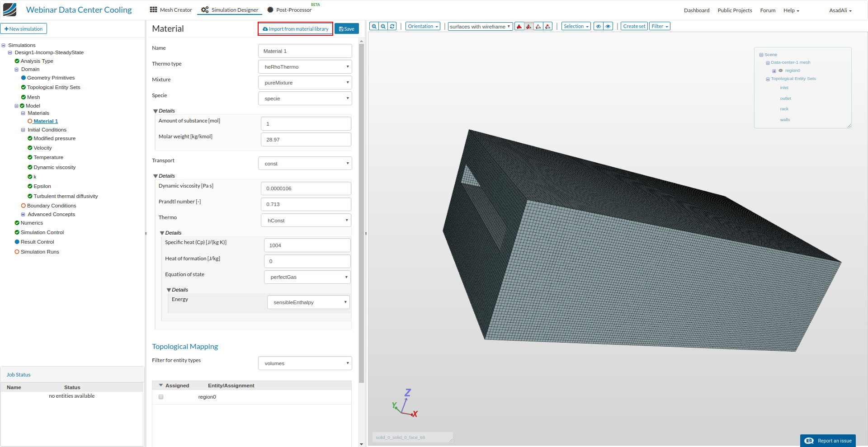
Task: Click the show all eye icon
Action: (608, 26)
